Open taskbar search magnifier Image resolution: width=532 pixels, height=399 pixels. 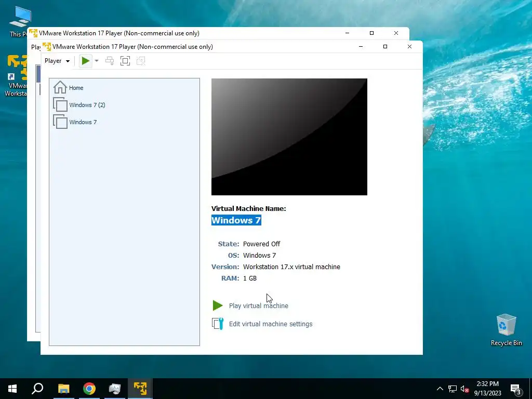pyautogui.click(x=37, y=389)
